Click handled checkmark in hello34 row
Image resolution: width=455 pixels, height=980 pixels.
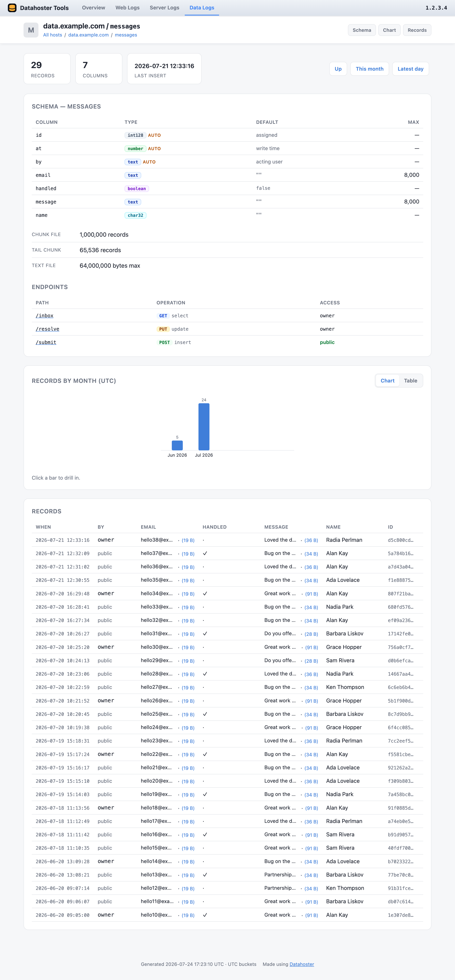click(x=205, y=593)
